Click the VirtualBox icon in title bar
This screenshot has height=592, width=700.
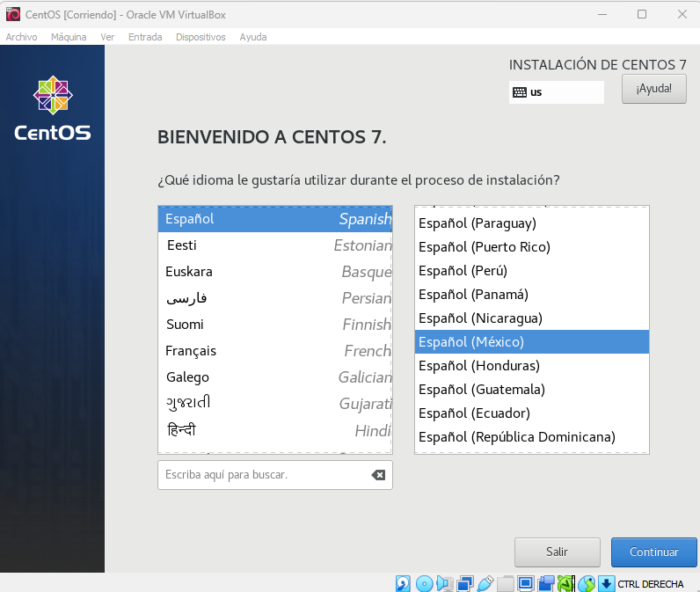point(13,14)
